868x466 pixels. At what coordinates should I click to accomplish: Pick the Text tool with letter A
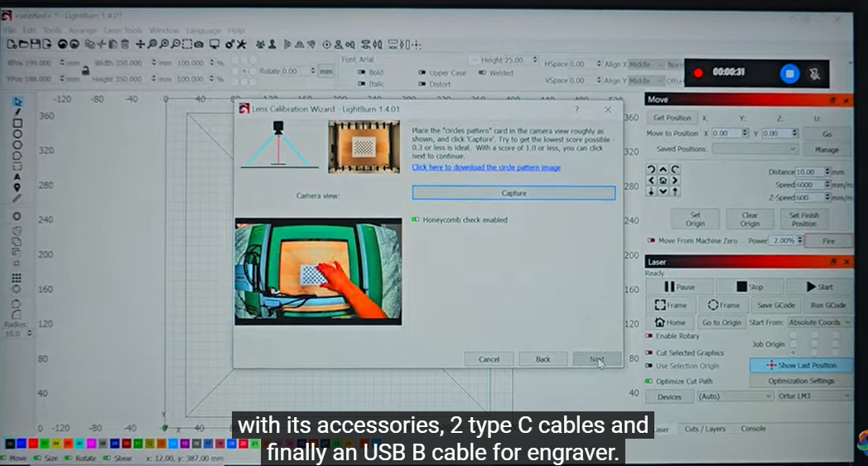(x=17, y=176)
